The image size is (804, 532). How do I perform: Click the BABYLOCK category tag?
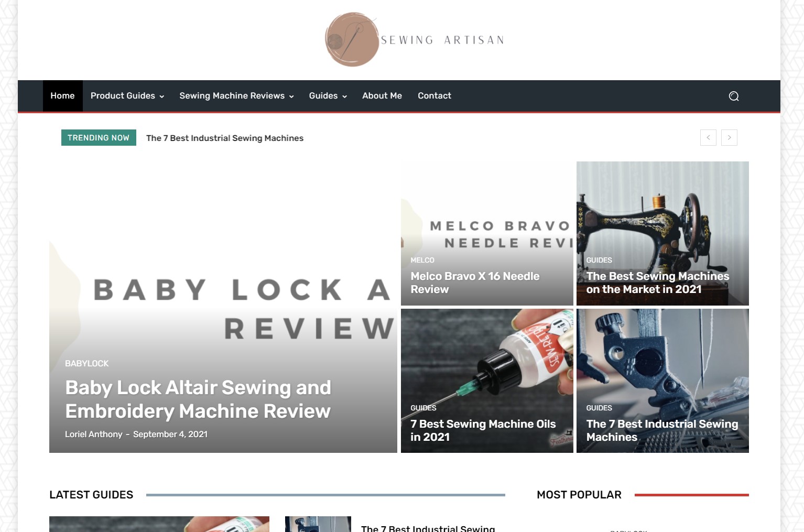[x=87, y=363]
